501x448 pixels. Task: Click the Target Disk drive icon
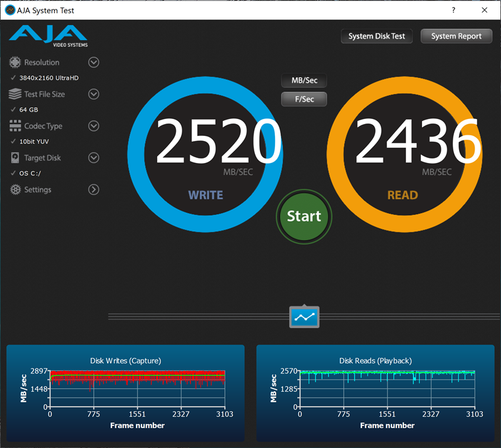pos(15,158)
